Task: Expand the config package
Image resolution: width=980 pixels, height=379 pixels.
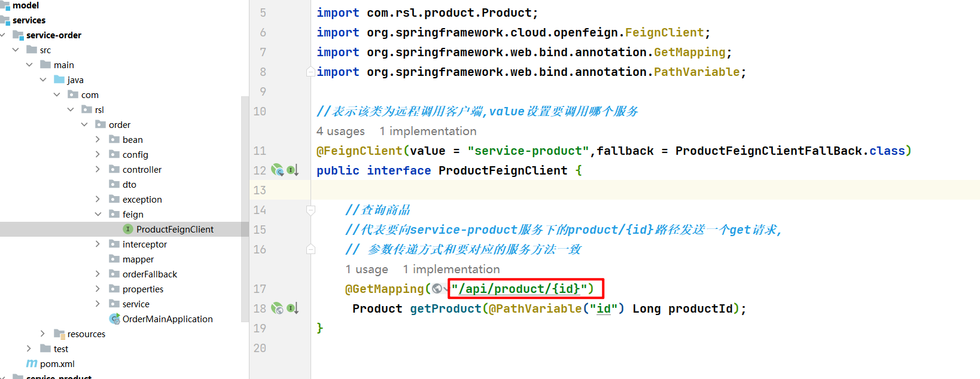Action: [98, 154]
